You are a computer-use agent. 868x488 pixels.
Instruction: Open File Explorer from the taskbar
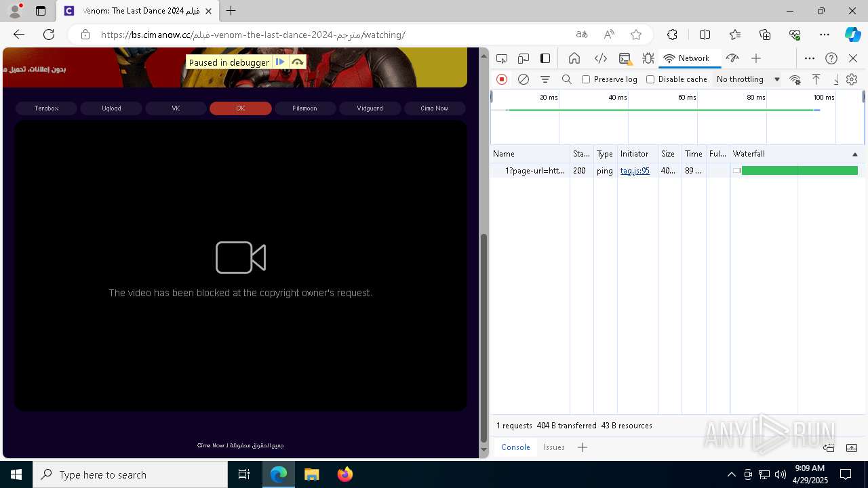(x=311, y=474)
